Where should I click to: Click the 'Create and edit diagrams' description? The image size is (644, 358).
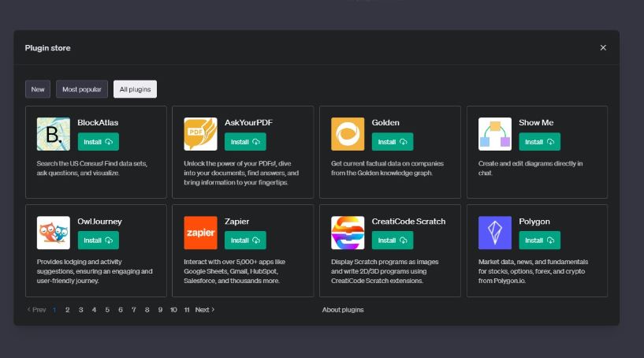tap(530, 168)
